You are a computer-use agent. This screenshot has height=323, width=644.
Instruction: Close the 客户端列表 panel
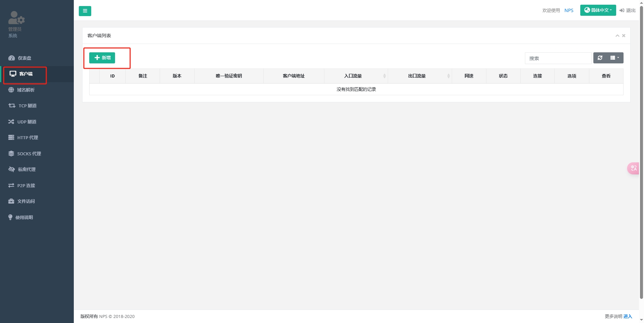[624, 36]
